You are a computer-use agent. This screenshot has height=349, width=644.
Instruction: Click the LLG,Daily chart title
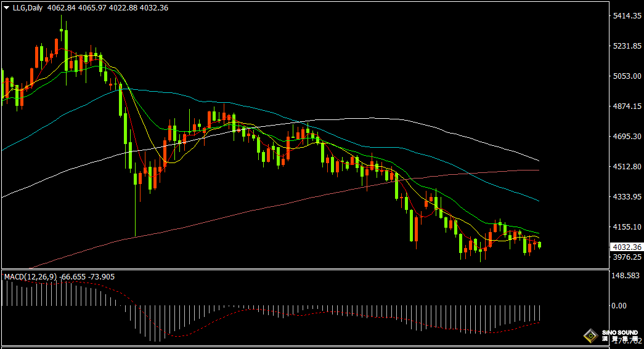28,8
